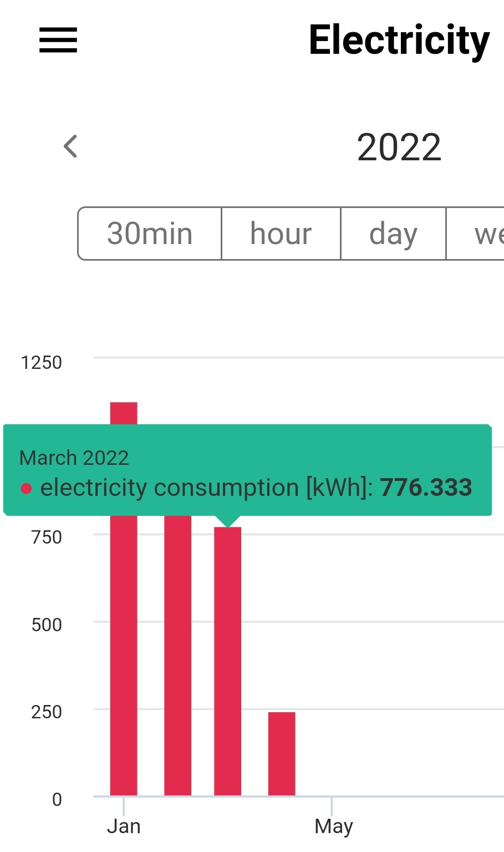Click the 2022 year label
The height and width of the screenshot is (852, 504).
(x=399, y=148)
